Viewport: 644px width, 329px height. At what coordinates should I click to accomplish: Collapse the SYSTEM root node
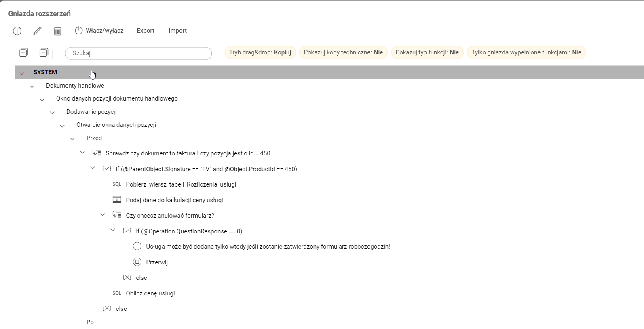(x=22, y=73)
